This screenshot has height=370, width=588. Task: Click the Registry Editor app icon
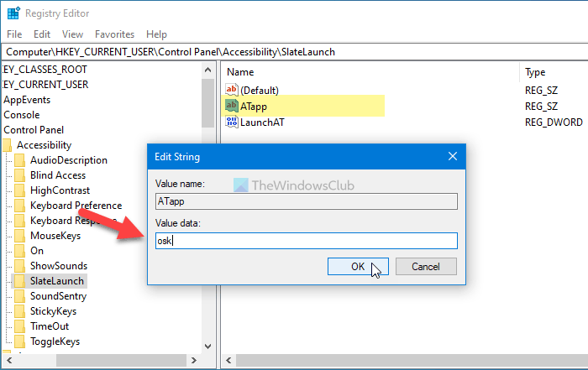point(13,13)
